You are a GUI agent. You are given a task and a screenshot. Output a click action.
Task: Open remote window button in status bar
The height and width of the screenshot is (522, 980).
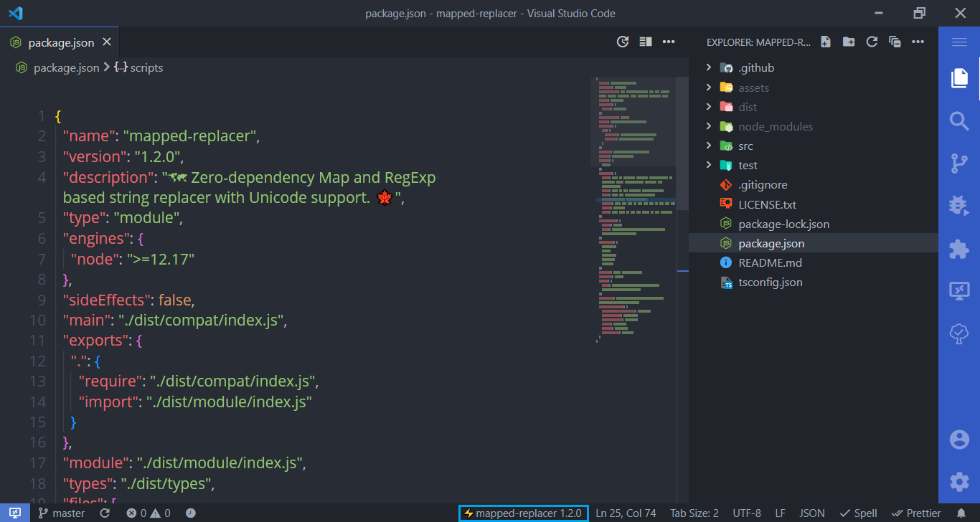click(x=15, y=513)
